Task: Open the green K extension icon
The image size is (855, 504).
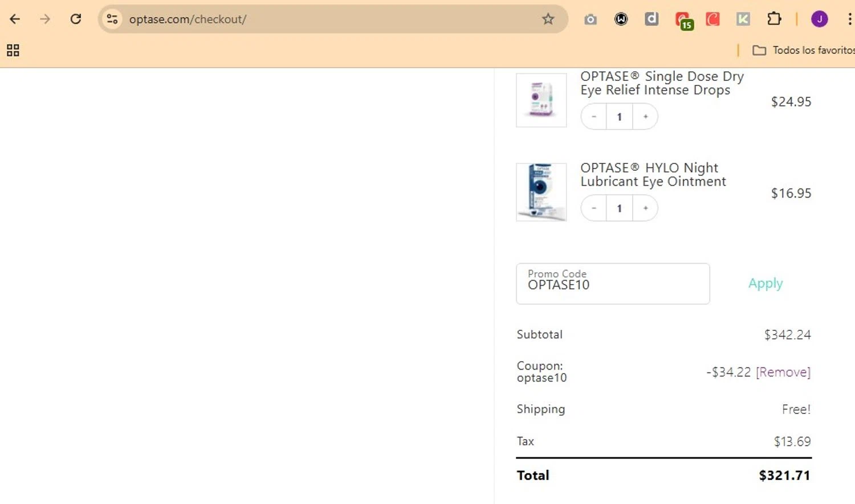Action: tap(743, 19)
